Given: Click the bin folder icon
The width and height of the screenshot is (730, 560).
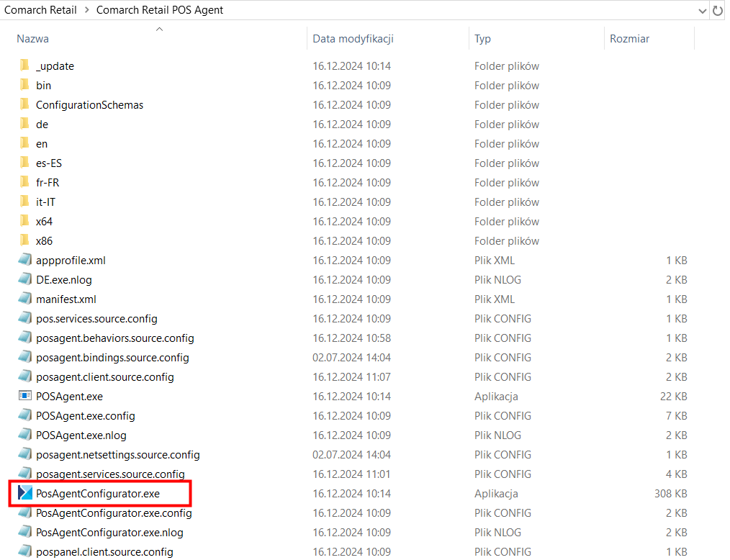Looking at the screenshot, I should coord(25,85).
